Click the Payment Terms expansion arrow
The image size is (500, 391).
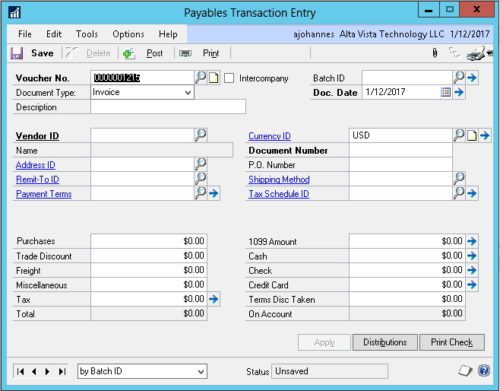pyautogui.click(x=214, y=193)
